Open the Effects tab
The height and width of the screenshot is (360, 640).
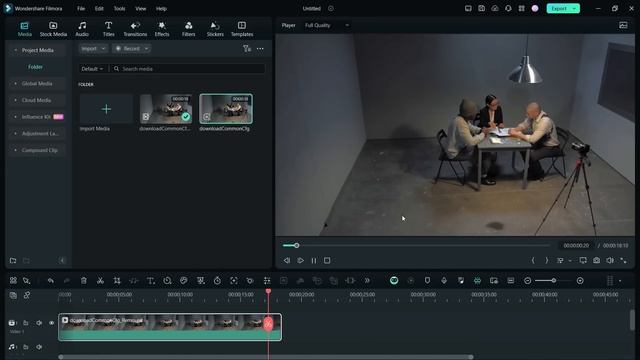click(162, 29)
